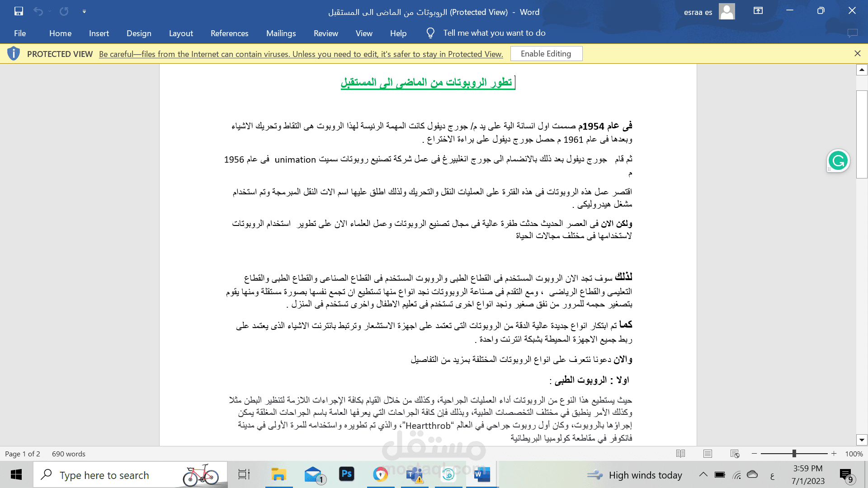Click the zoom out minus button
Viewport: 868px width, 488px height.
754,454
